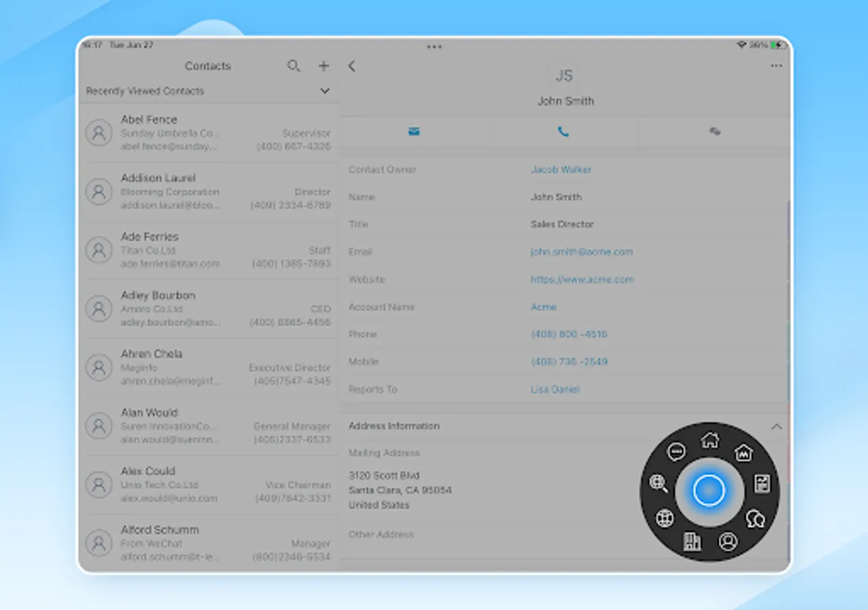Tap the three-dot multitasking handle at top

[x=435, y=47]
